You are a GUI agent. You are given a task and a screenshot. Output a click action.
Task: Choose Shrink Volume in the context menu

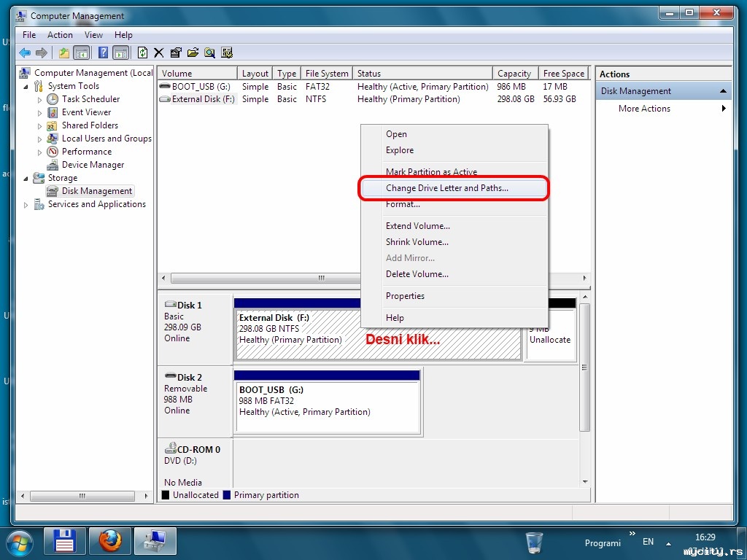(x=454, y=242)
